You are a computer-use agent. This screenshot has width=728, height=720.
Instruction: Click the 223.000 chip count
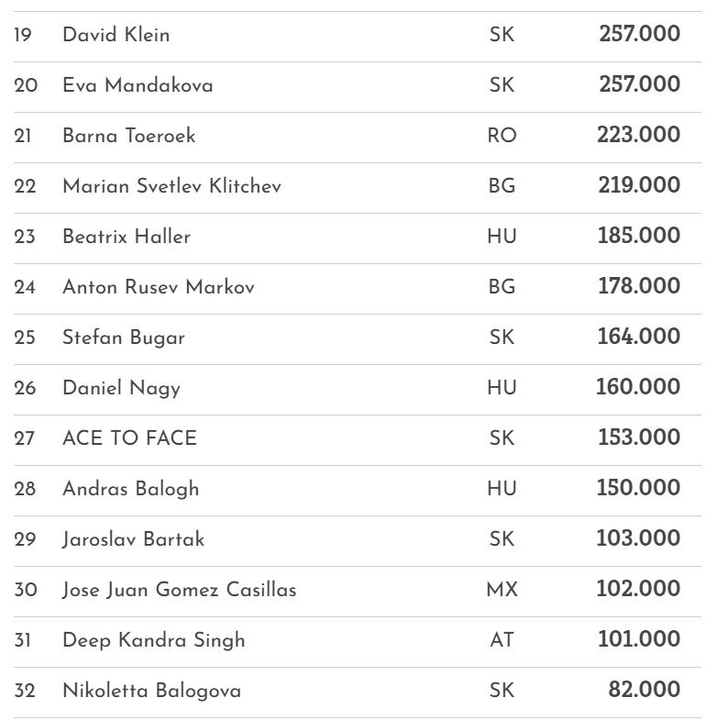point(638,136)
